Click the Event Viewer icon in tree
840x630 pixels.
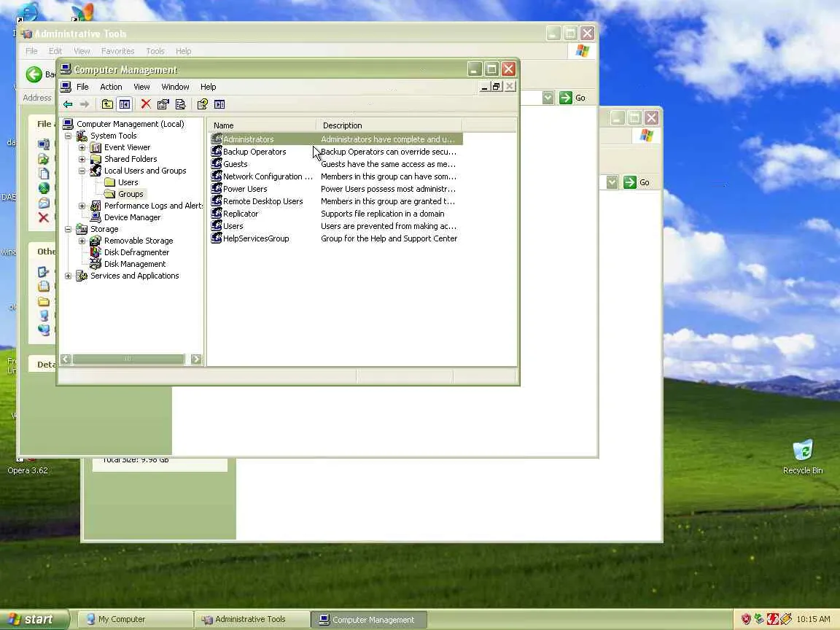pyautogui.click(x=96, y=147)
